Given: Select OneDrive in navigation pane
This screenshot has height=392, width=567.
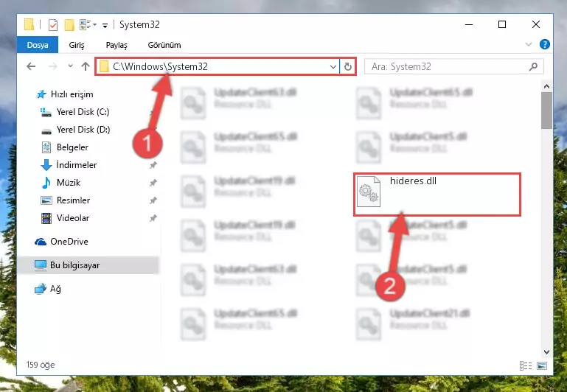Looking at the screenshot, I should [x=69, y=242].
